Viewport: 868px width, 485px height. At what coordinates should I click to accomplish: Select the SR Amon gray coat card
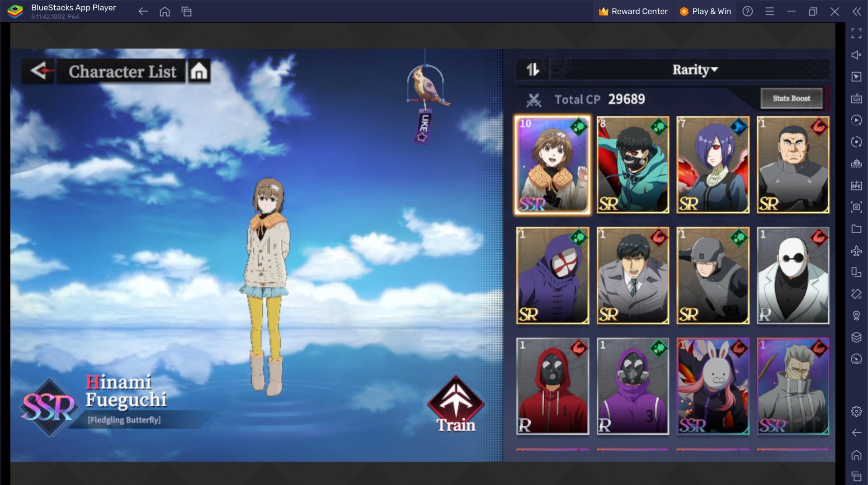tap(632, 276)
